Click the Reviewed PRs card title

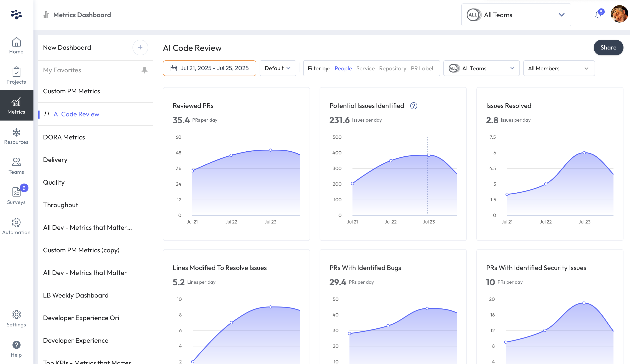[x=193, y=106]
